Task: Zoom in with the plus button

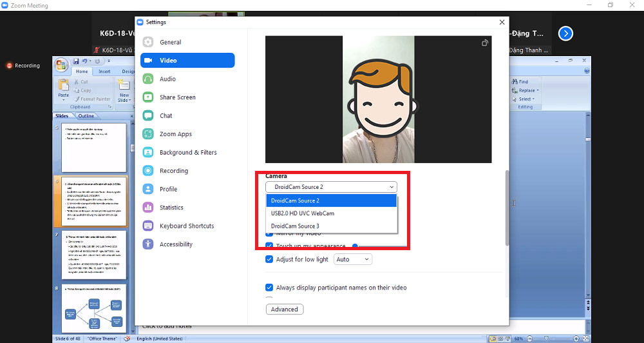Action: [x=576, y=339]
